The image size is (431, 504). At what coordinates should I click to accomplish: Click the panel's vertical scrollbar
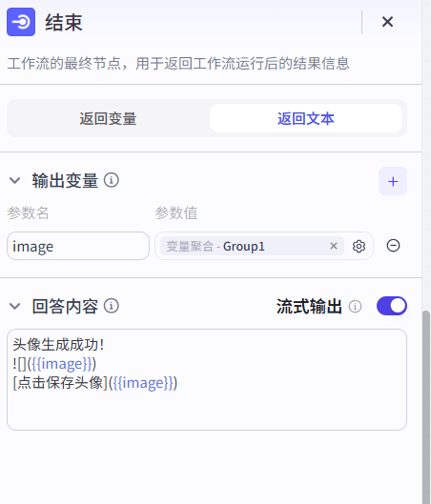point(426,405)
